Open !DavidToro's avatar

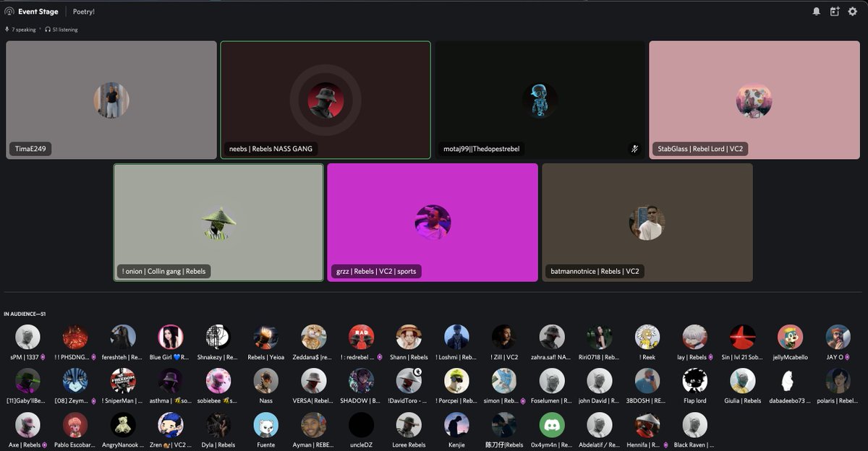[409, 381]
